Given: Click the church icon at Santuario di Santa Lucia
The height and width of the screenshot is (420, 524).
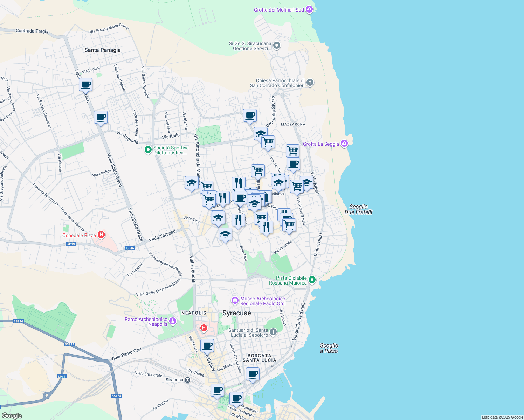Looking at the screenshot, I should pyautogui.click(x=273, y=331).
